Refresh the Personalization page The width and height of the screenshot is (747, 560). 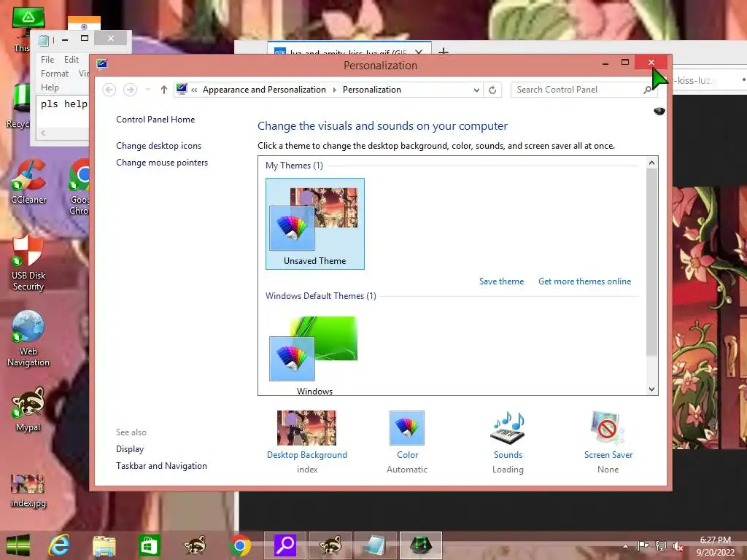point(492,90)
